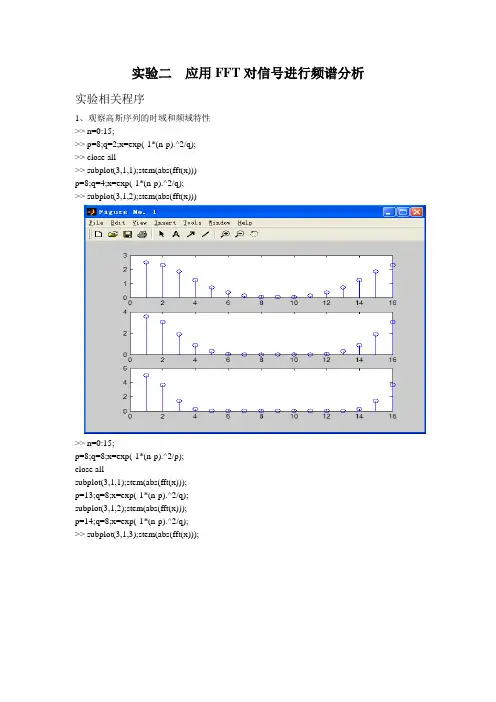Activate the Zoom In magnifier
Image resolution: width=496 pixels, height=702 pixels.
tap(225, 234)
